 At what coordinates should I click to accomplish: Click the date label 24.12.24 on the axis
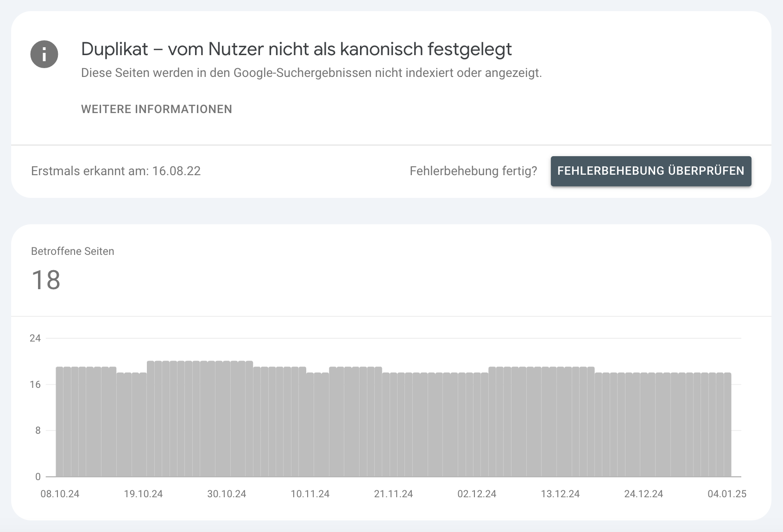coord(644,494)
